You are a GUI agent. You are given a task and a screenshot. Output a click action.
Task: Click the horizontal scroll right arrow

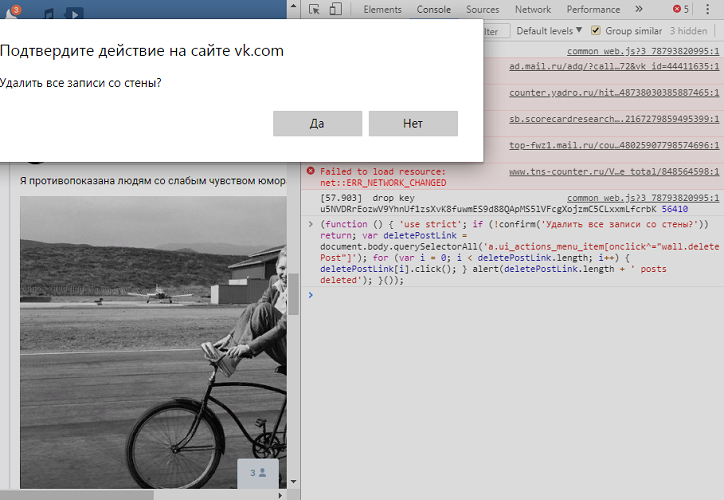point(280,495)
